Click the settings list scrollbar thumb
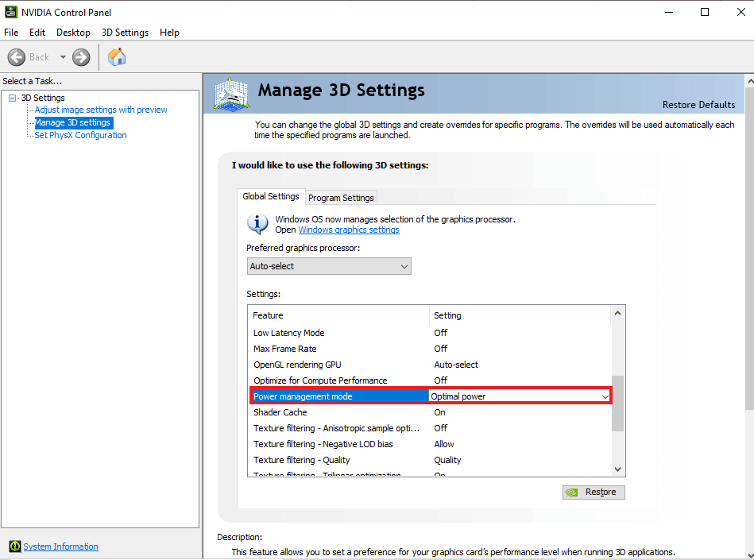 [x=618, y=403]
